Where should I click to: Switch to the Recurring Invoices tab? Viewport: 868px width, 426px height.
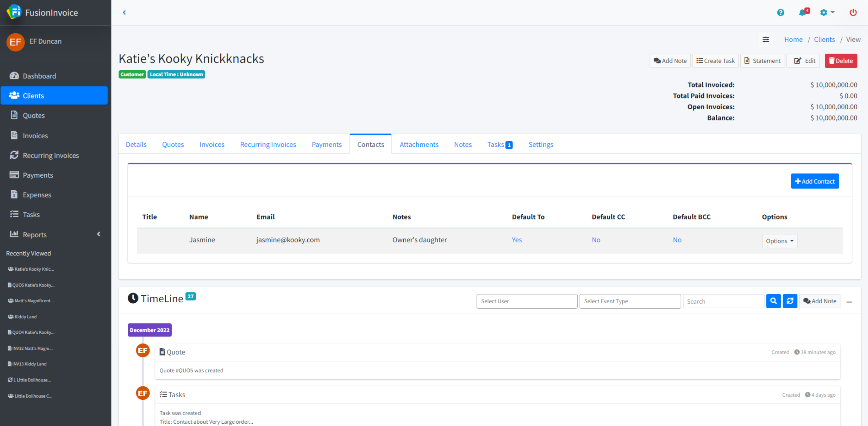coord(268,144)
